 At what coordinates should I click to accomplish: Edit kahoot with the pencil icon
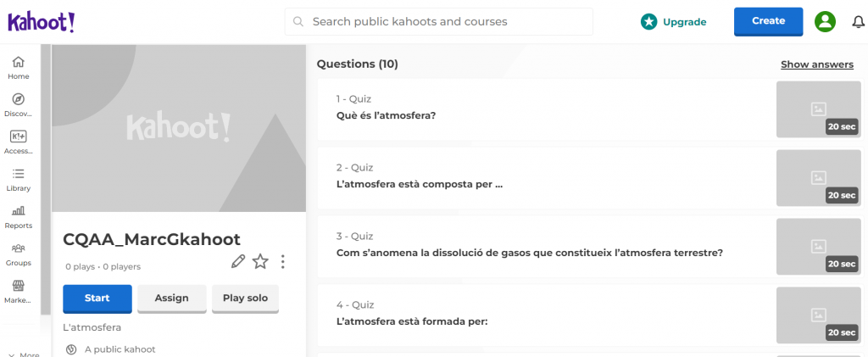(x=238, y=261)
